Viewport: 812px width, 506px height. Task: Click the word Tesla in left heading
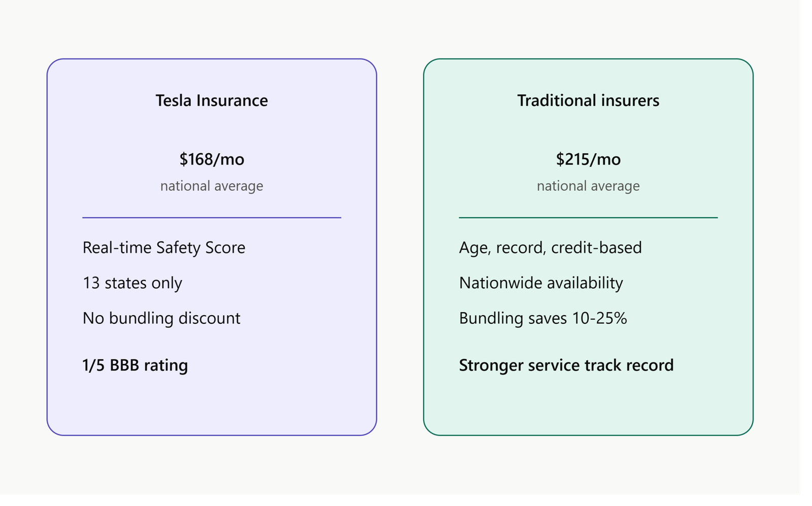174,100
